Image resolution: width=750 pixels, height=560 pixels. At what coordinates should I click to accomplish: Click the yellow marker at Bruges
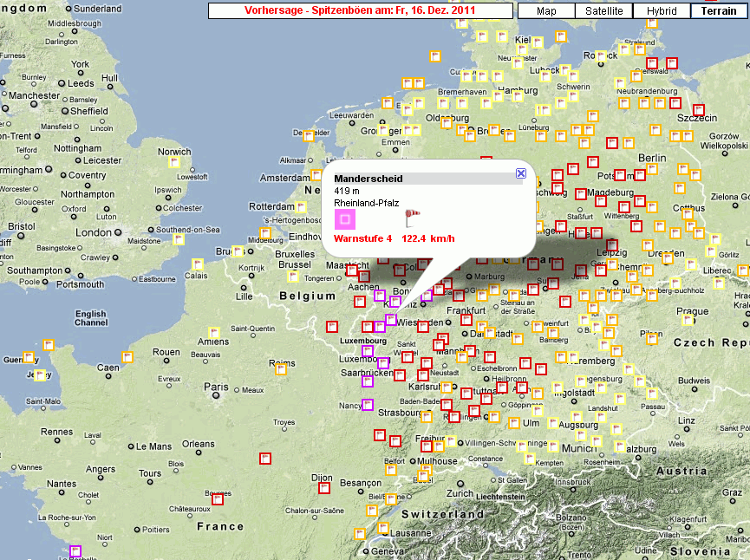coord(238,251)
